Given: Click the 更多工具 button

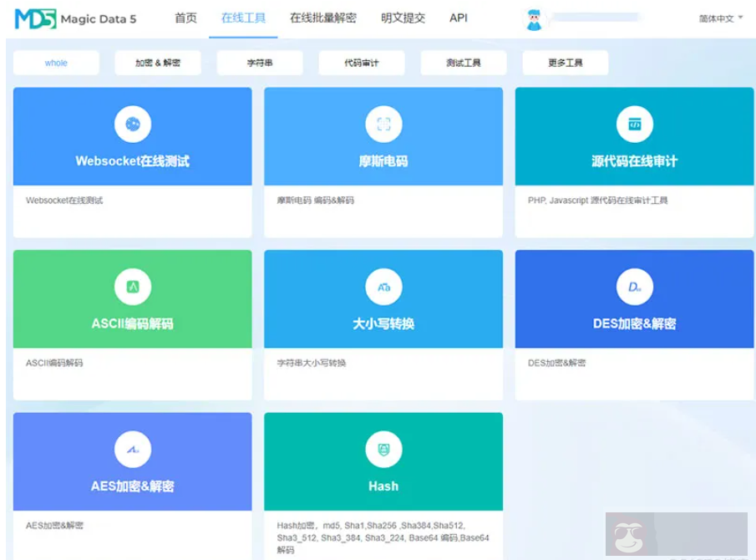Looking at the screenshot, I should click(x=566, y=62).
